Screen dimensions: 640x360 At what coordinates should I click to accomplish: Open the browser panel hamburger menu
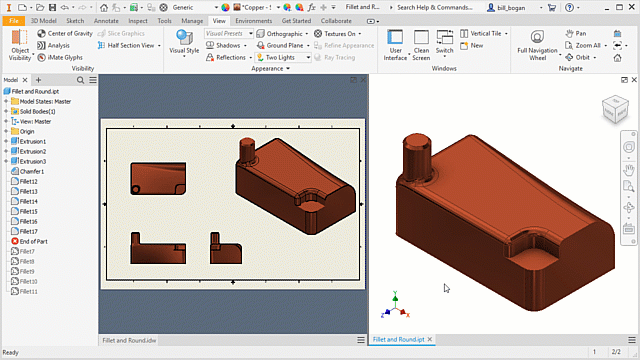coord(93,80)
